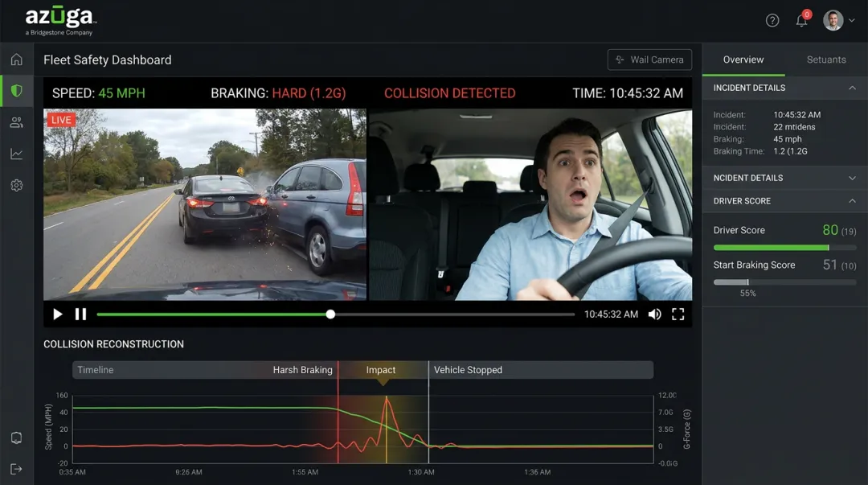The image size is (868, 485).
Task: Click the 22 mtidens value
Action: 794,127
